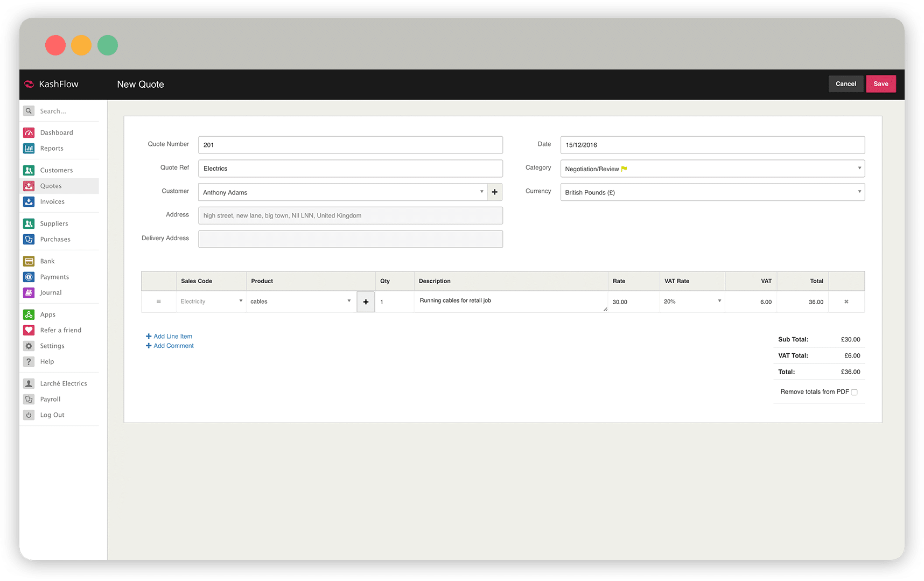Open Reports via its bar chart icon
The height and width of the screenshot is (581, 924).
coord(29,148)
